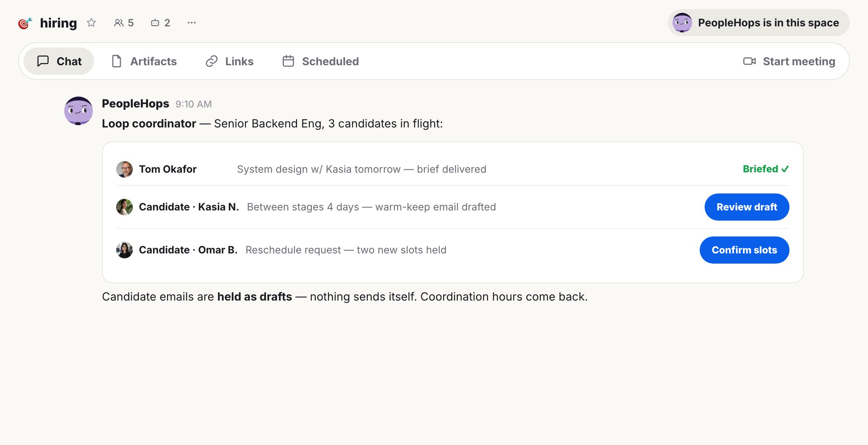Image resolution: width=868 pixels, height=445 pixels.
Task: Open the 2 bots indicator
Action: 160,23
